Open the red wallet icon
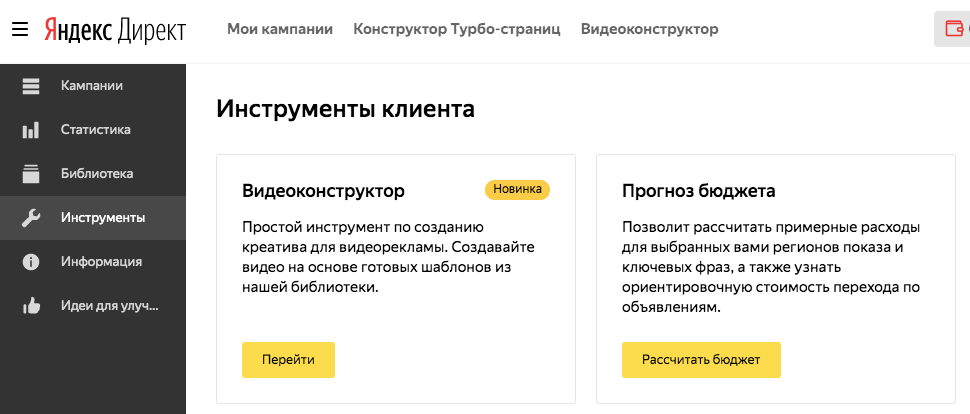 click(x=955, y=29)
